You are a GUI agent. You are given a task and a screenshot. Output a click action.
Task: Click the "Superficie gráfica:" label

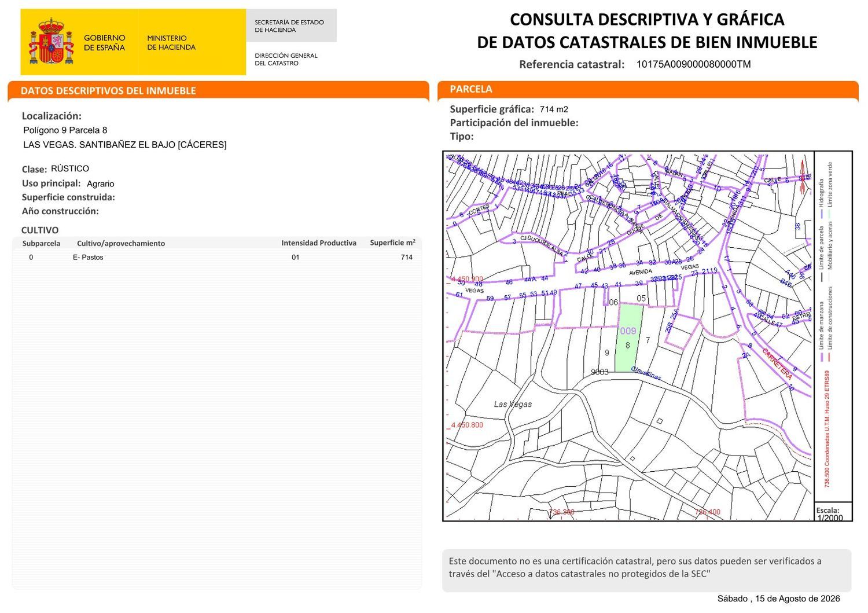coord(492,109)
